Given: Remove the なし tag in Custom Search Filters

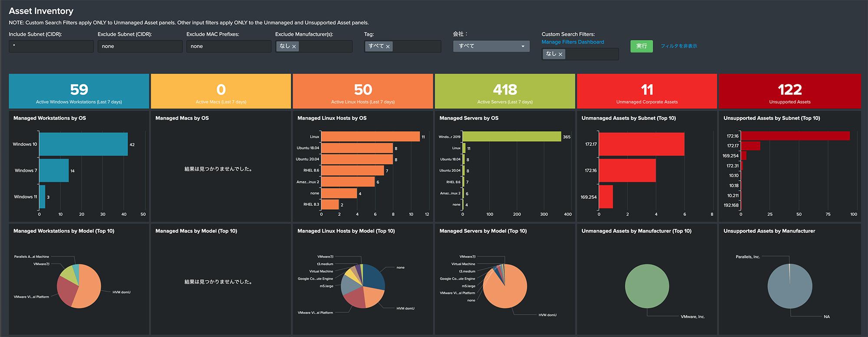Looking at the screenshot, I should pos(560,54).
